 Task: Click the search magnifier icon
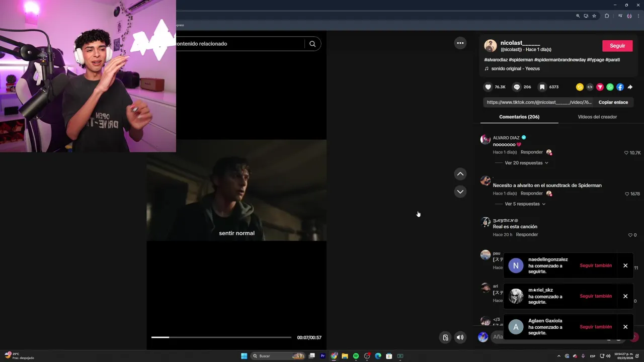pyautogui.click(x=312, y=44)
